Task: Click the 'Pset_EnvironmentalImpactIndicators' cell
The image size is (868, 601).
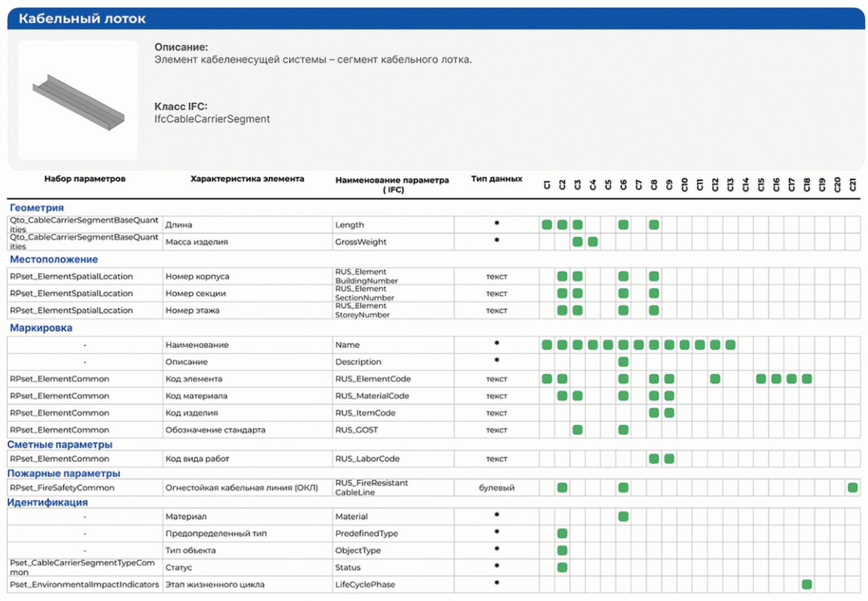Action: 85,584
